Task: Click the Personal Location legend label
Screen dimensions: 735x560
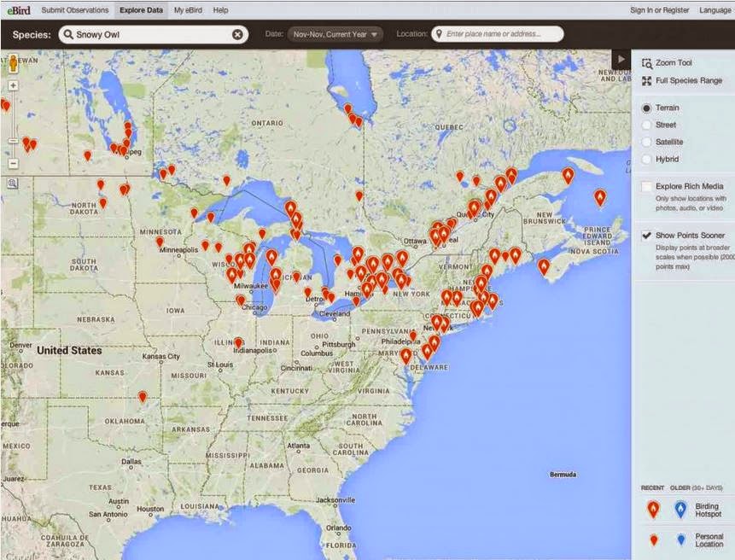Action: 709,540
